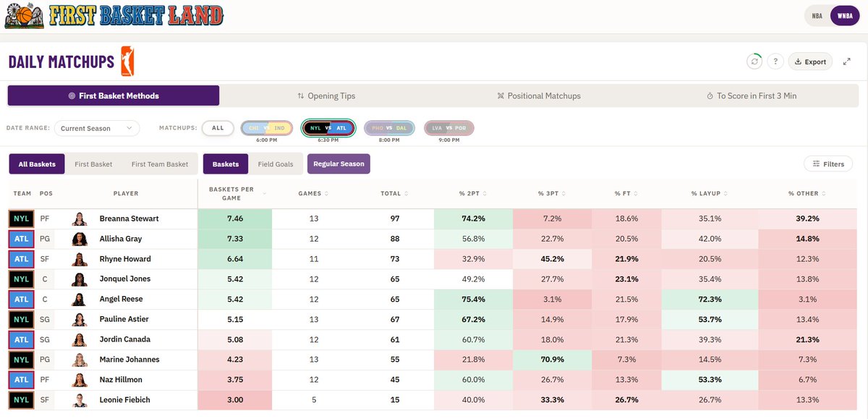Select the NYL vs ATL matchup

(328, 128)
